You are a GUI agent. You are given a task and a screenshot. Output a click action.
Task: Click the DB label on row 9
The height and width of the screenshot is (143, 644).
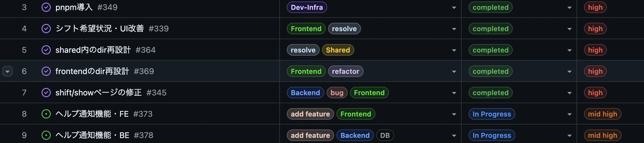tap(385, 135)
